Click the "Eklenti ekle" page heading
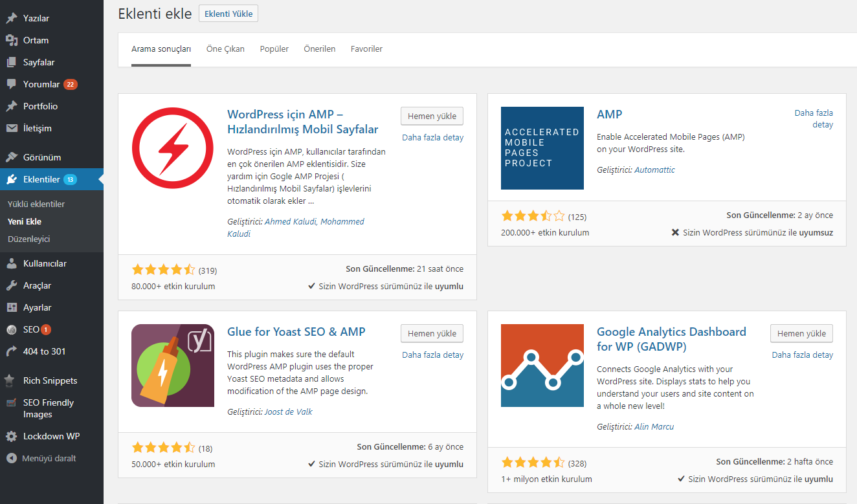This screenshot has width=857, height=504. [x=155, y=14]
